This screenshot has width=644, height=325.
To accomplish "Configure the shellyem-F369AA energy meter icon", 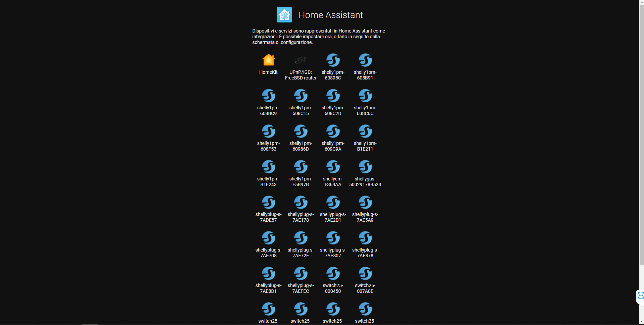I will coord(333,167).
